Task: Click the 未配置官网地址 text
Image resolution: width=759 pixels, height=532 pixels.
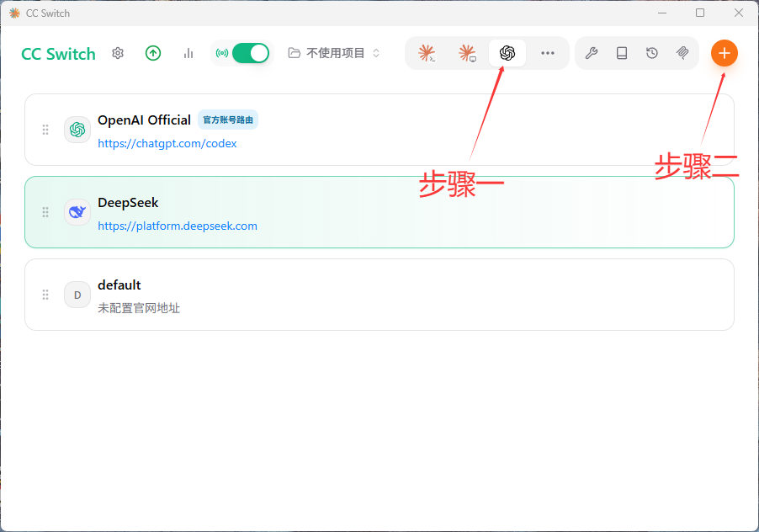Action: coord(139,308)
